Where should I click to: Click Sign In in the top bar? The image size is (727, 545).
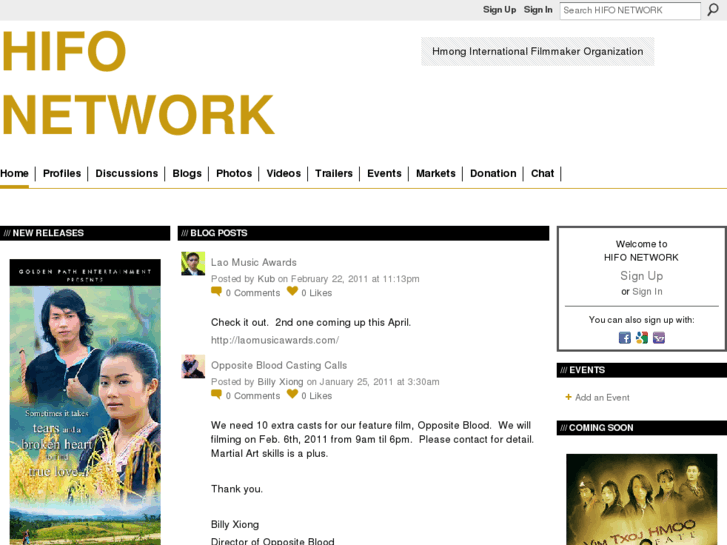pyautogui.click(x=538, y=10)
